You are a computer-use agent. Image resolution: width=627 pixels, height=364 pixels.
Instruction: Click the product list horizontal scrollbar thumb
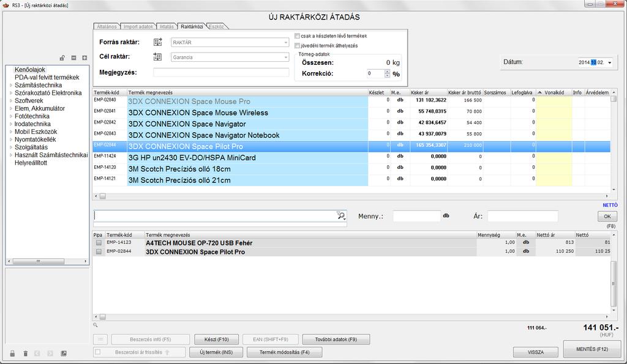(x=103, y=196)
